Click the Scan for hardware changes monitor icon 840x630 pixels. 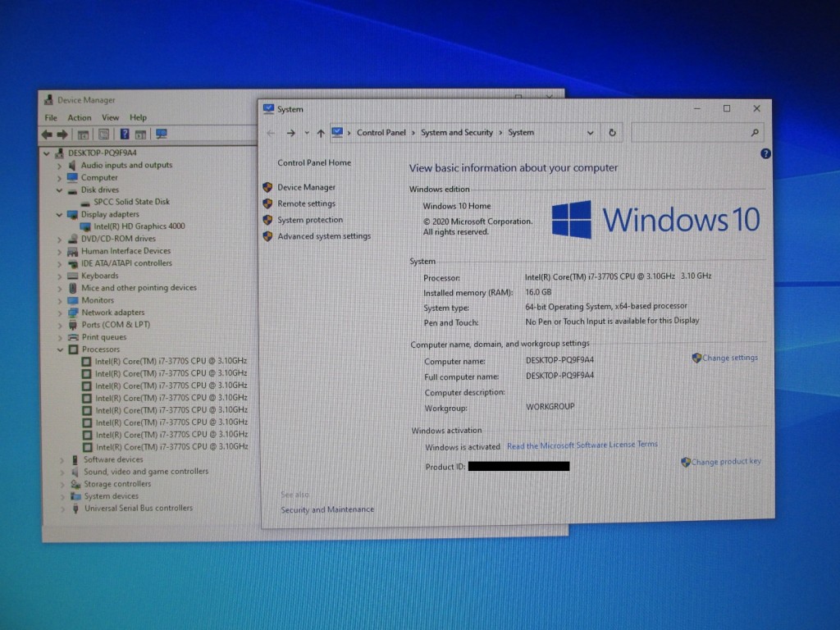(x=162, y=134)
